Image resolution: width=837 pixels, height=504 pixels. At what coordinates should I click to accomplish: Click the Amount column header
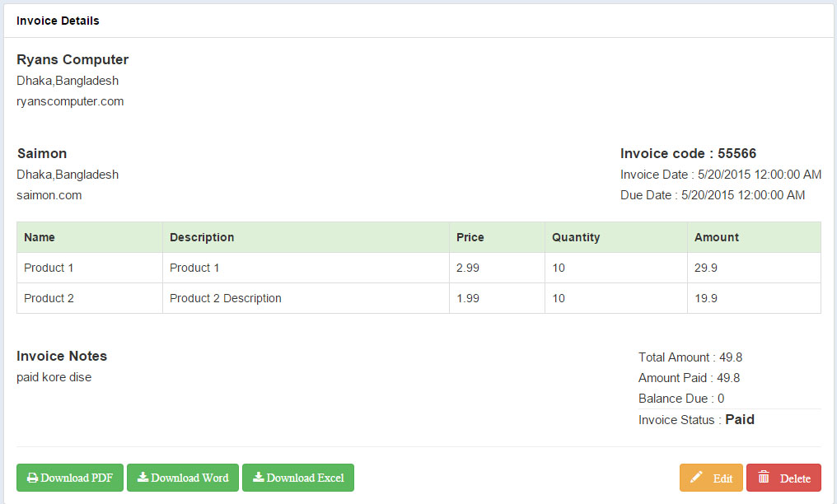coord(717,237)
